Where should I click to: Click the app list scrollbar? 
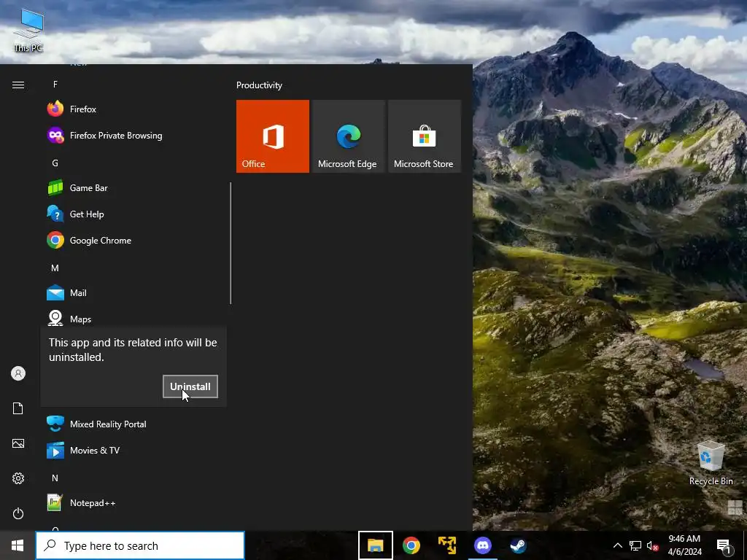tap(231, 243)
